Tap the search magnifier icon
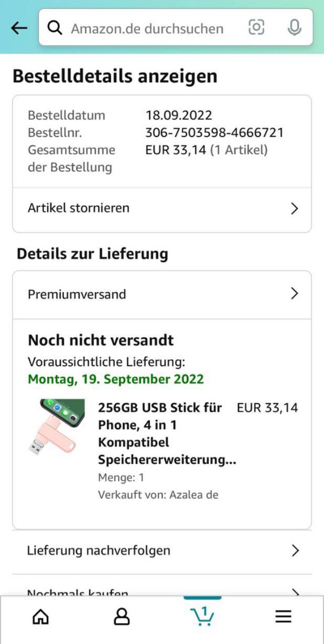Image resolution: width=324 pixels, height=644 pixels. (x=55, y=28)
